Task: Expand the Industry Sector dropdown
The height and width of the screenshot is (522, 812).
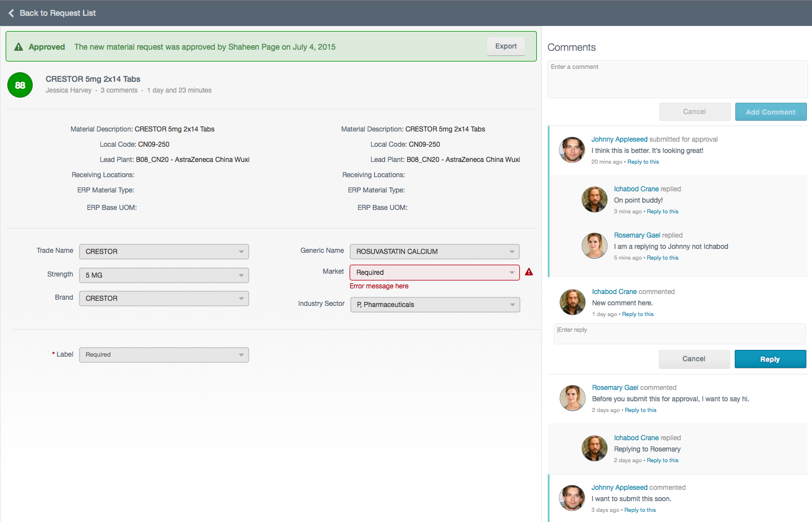Action: pyautogui.click(x=434, y=305)
